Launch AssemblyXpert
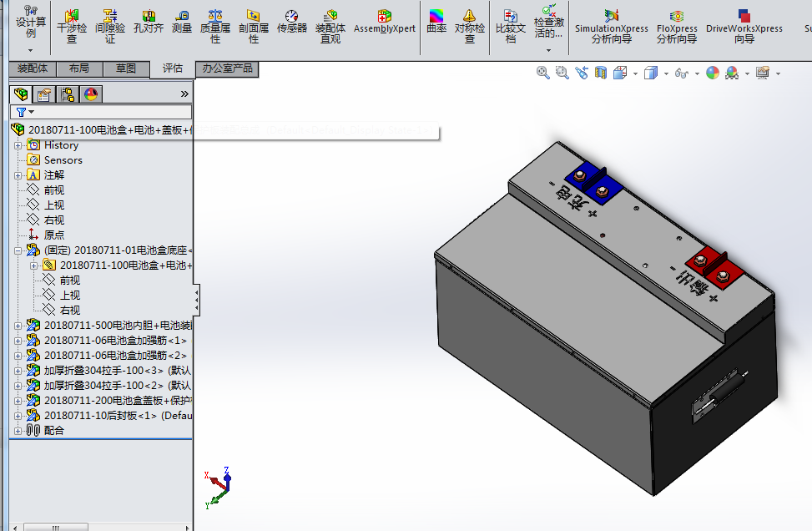 (x=384, y=22)
